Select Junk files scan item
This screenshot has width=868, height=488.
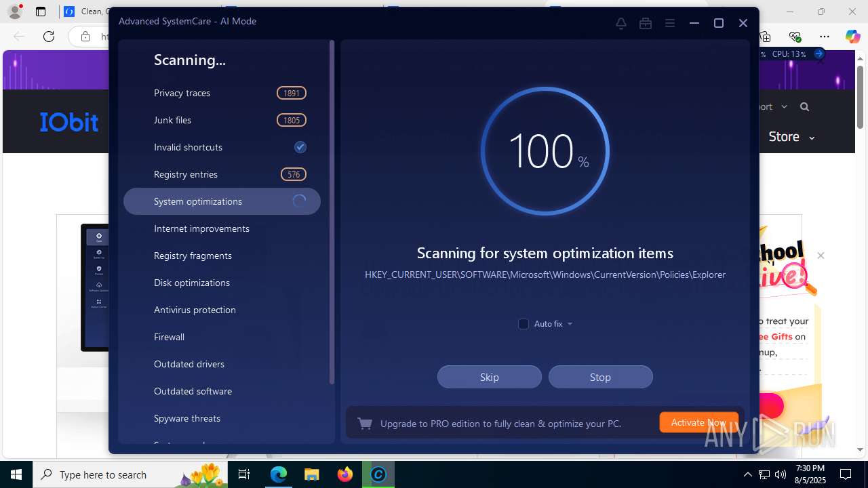point(222,120)
